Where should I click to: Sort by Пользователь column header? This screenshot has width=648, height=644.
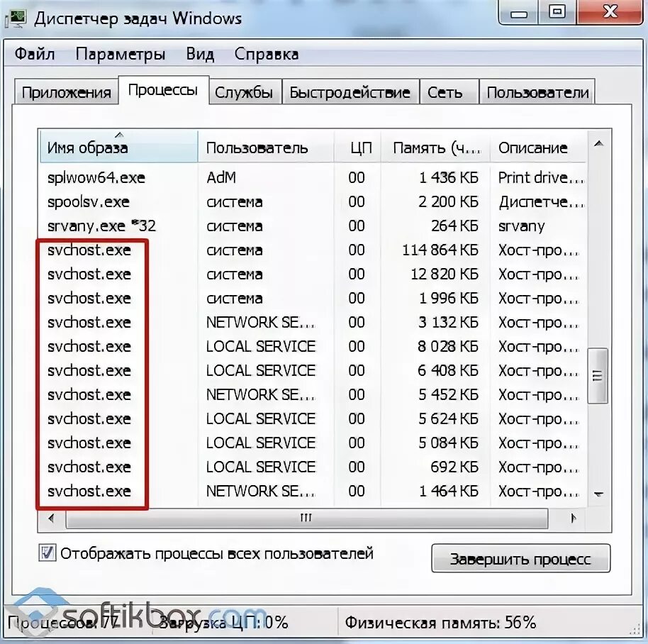point(266,147)
